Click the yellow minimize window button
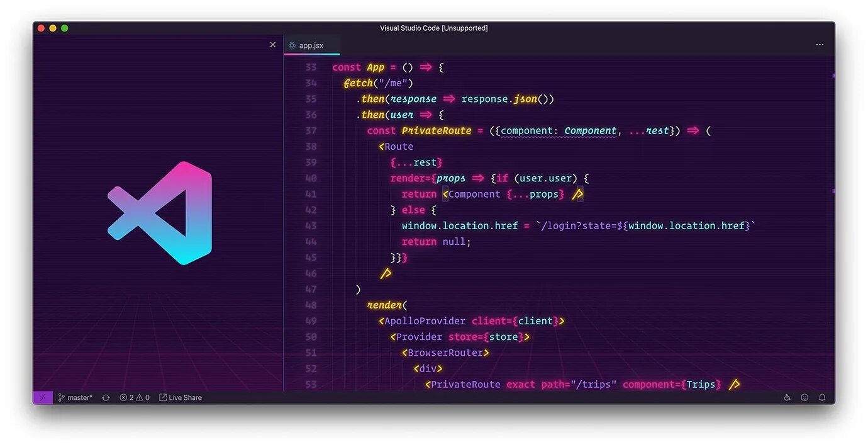The width and height of the screenshot is (868, 447). point(53,28)
